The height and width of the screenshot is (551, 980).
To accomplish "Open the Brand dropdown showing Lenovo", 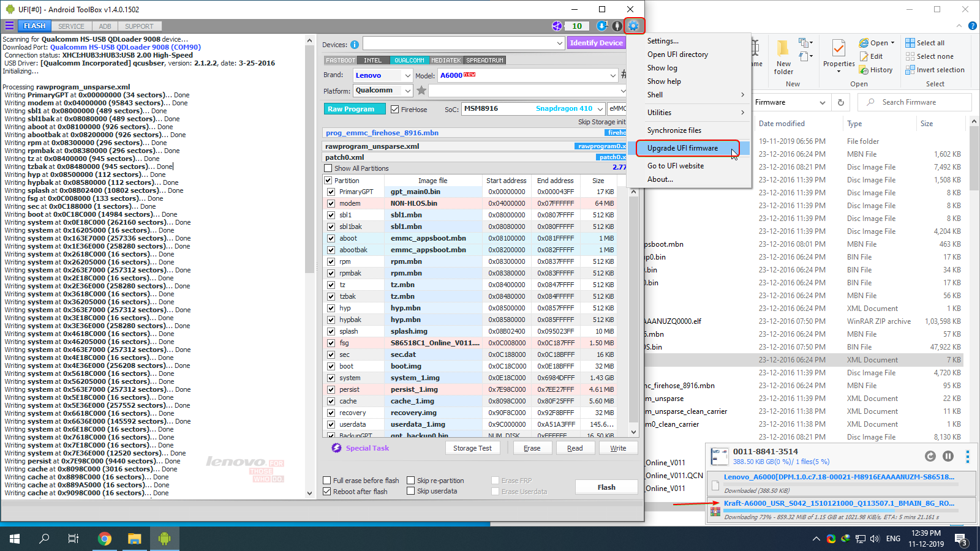I will (x=408, y=75).
